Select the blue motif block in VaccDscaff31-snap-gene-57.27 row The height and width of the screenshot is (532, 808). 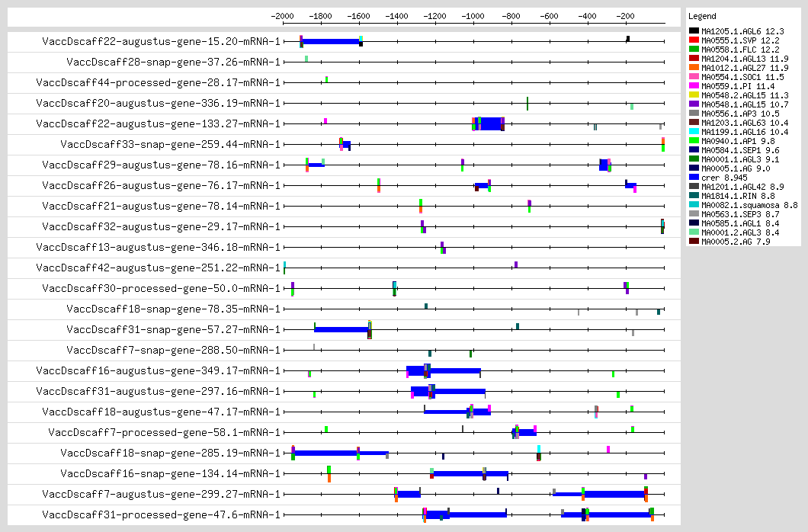[341, 329]
